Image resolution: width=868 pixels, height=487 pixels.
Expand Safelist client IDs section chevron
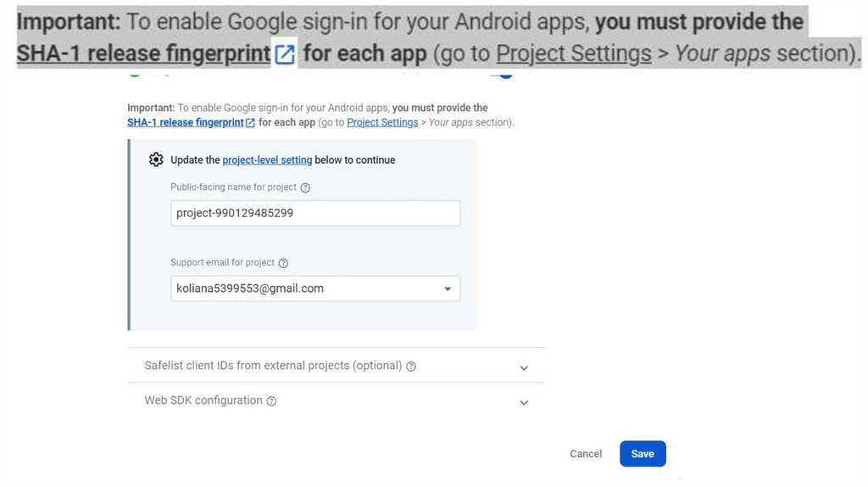click(524, 367)
